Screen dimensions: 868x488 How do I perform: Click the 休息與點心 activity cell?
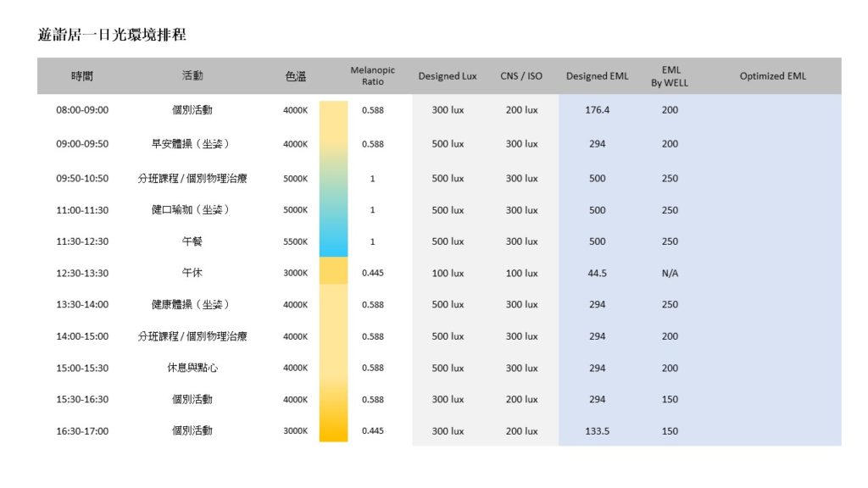click(x=192, y=369)
